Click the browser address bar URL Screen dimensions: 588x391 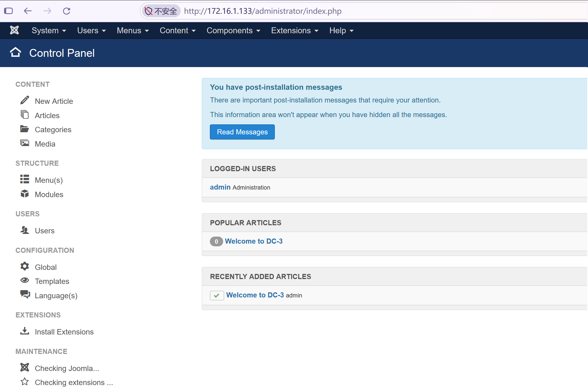[263, 11]
